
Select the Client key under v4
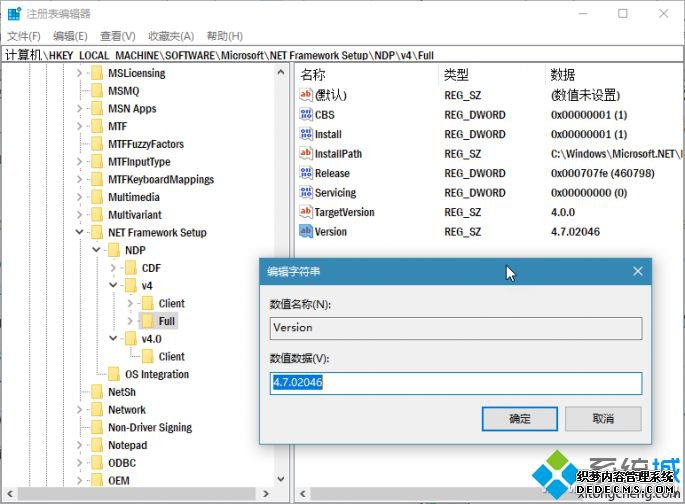coord(171,303)
